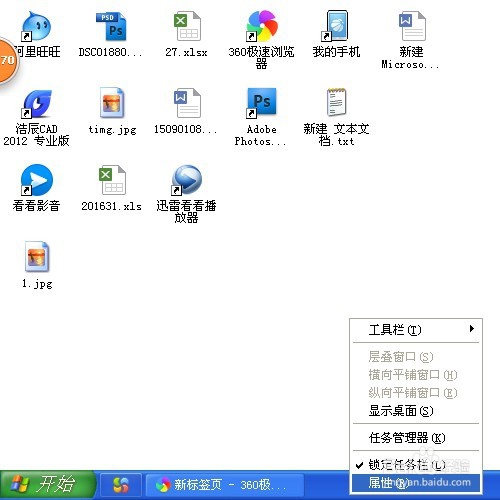Select the 1.jpg image file

[37, 257]
